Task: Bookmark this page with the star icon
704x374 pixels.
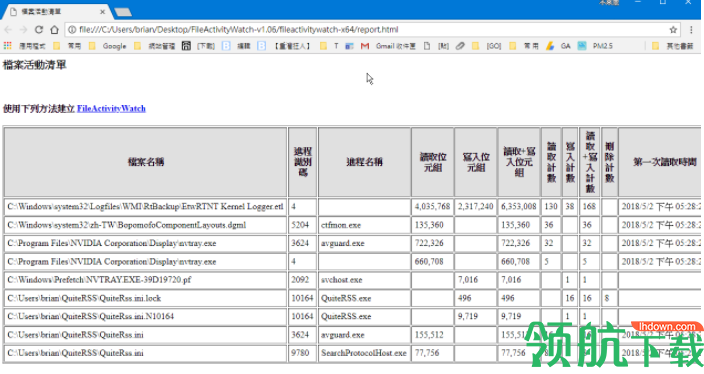Action: pos(673,30)
